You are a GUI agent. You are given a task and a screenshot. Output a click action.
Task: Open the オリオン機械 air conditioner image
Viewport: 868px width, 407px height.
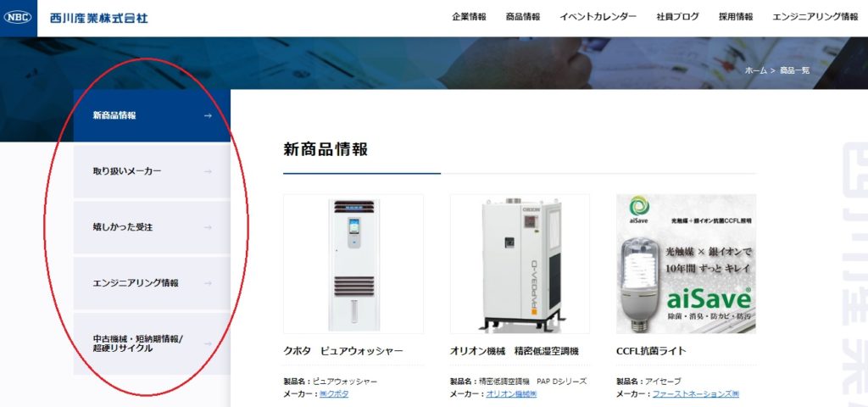[520, 264]
